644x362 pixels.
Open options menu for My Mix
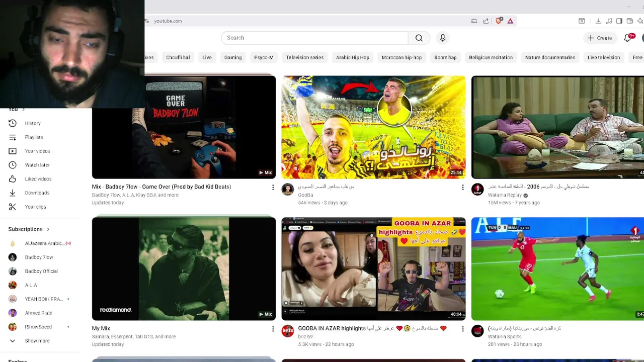click(x=273, y=329)
